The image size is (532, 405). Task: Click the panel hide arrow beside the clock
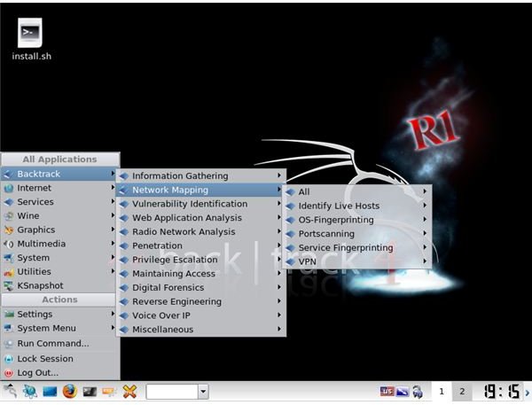pyautogui.click(x=528, y=393)
